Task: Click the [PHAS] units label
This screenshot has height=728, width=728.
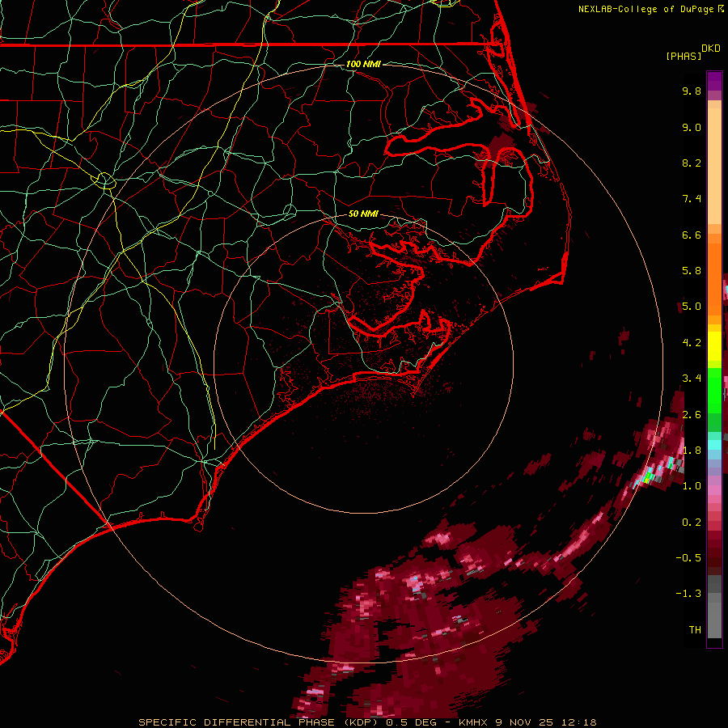Action: click(x=684, y=57)
